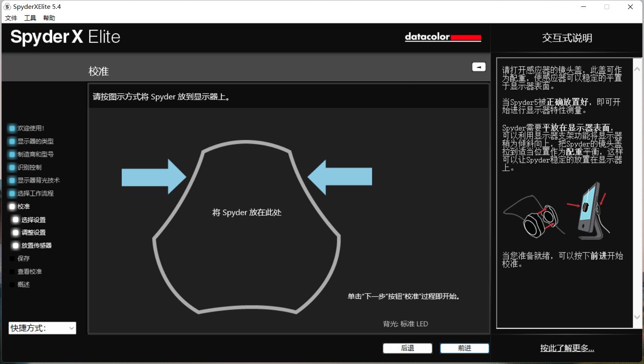
Task: Click the SpyderXElite app icon in title bar
Action: (7, 6)
